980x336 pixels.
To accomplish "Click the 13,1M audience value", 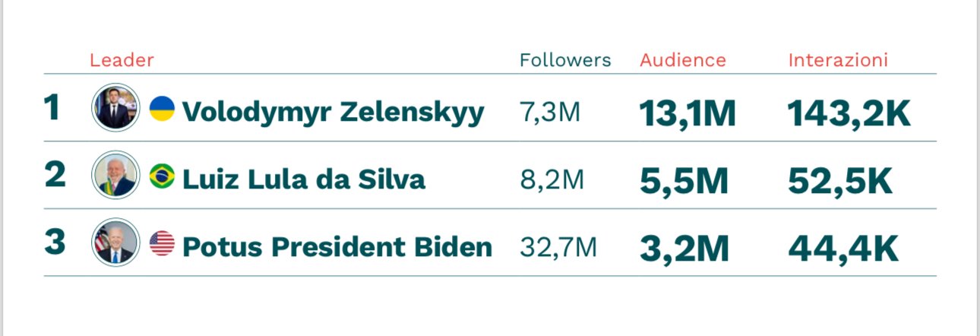I will tap(688, 114).
